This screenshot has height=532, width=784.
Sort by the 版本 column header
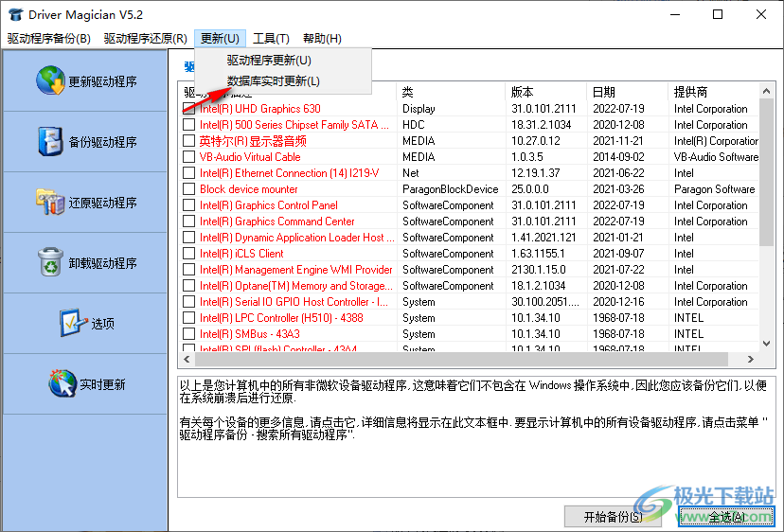pos(546,92)
